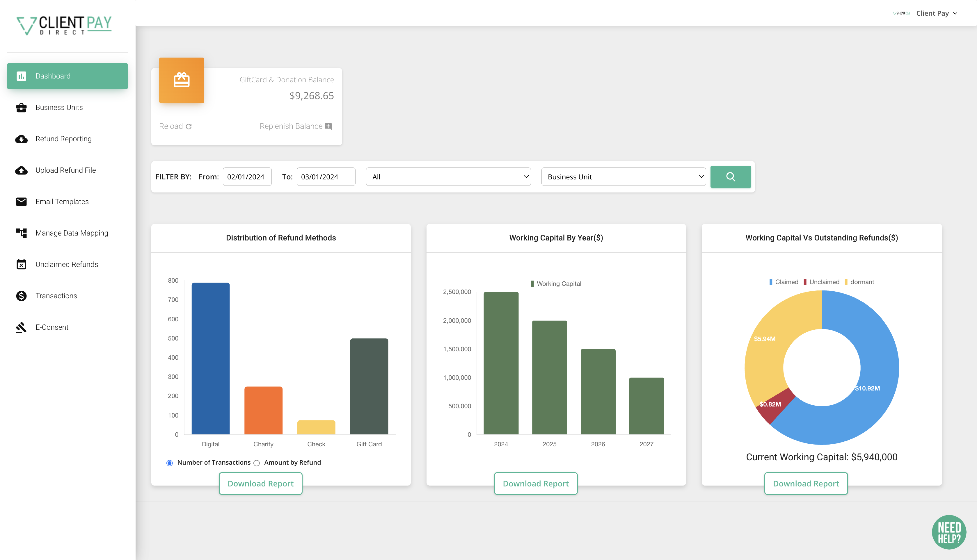This screenshot has width=977, height=560.
Task: Download Distribution of Refund Methods report
Action: 260,484
